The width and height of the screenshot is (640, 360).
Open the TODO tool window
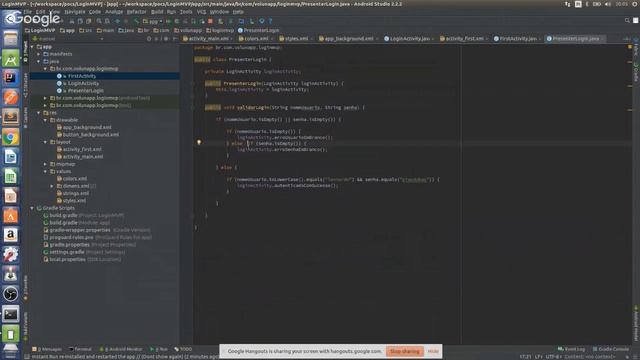(183, 349)
